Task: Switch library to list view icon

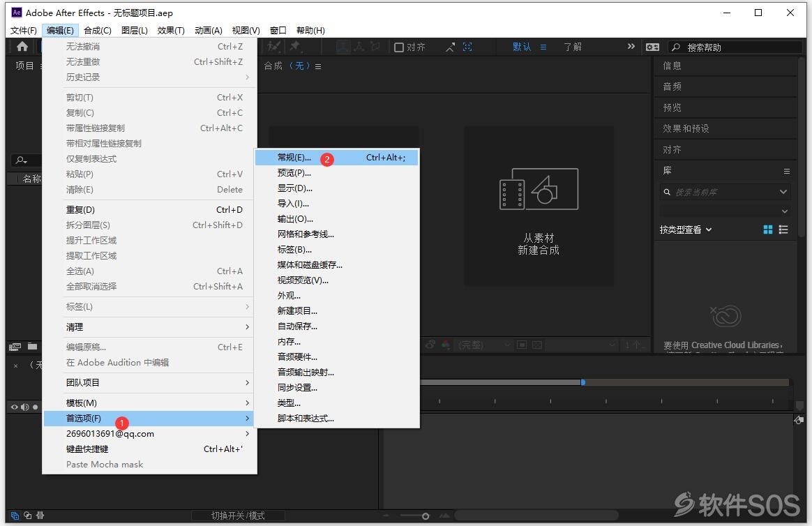Action: coord(783,230)
